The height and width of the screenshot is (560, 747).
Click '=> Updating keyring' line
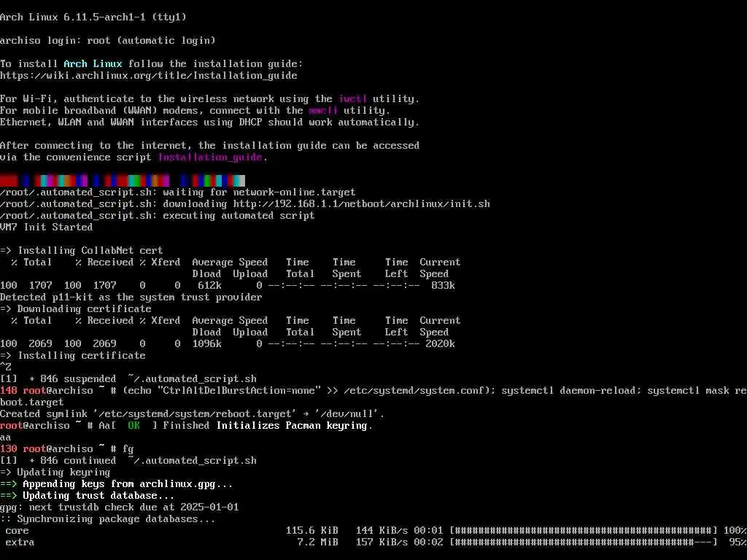[55, 472]
